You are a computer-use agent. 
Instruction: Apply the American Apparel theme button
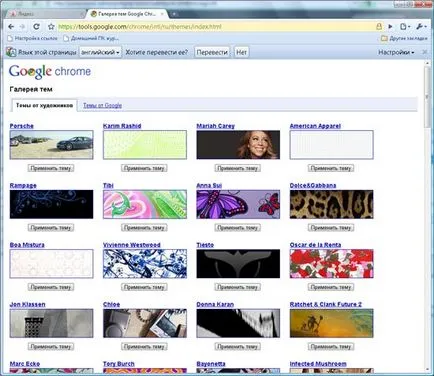point(331,168)
